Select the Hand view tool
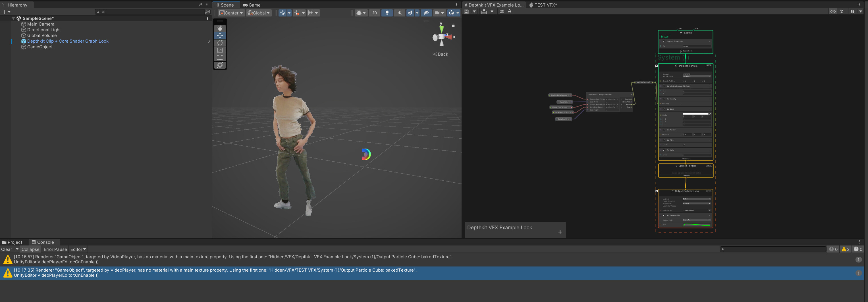868x302 pixels. point(220,28)
